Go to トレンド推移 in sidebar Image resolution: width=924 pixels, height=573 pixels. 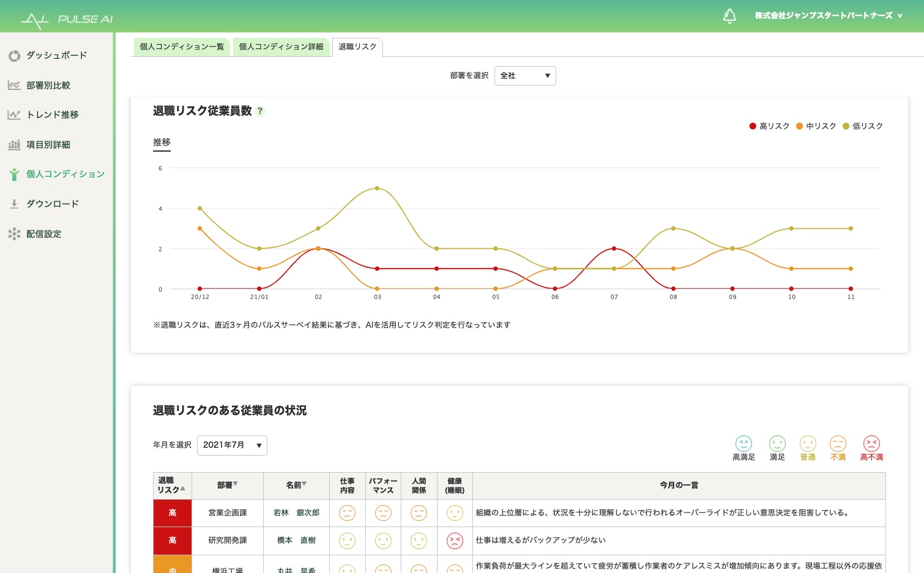point(52,115)
